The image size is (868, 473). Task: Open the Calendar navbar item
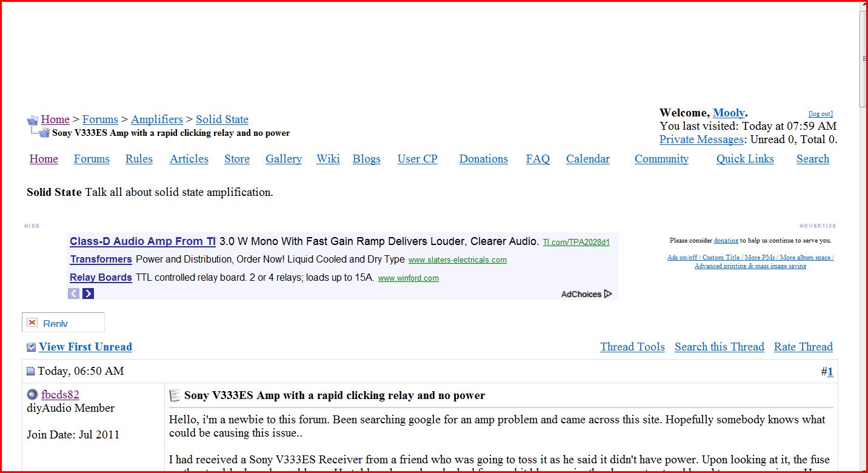click(x=588, y=159)
